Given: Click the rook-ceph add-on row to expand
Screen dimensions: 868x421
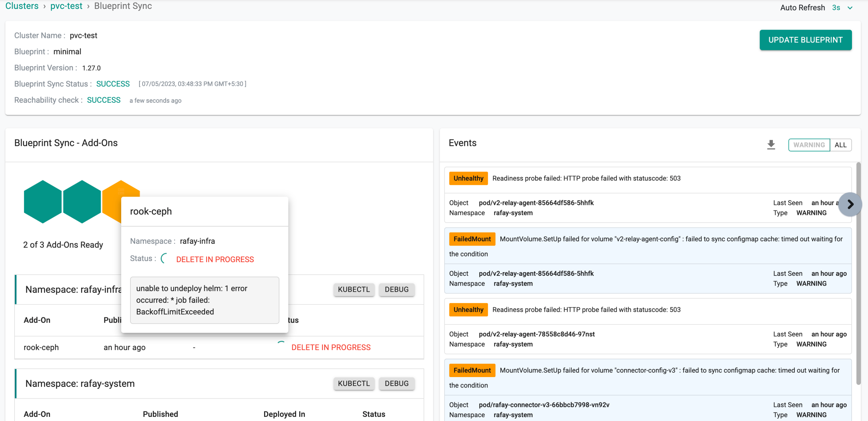Looking at the screenshot, I should [x=42, y=347].
